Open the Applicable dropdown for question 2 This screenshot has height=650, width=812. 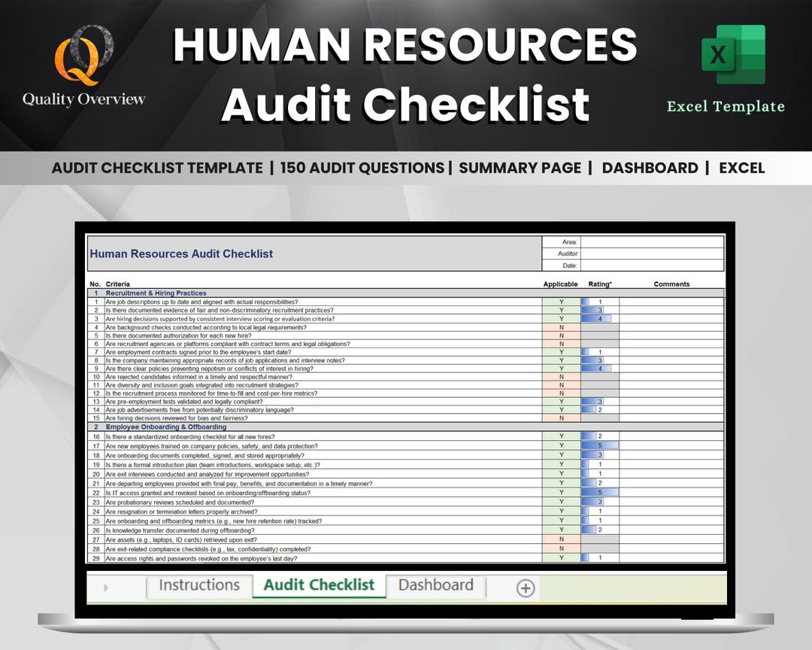point(561,310)
